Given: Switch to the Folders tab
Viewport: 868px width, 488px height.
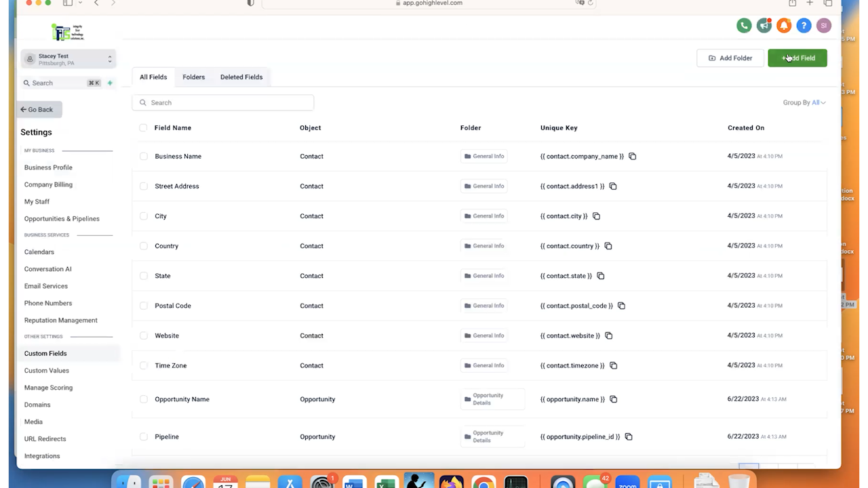Looking at the screenshot, I should click(x=193, y=77).
